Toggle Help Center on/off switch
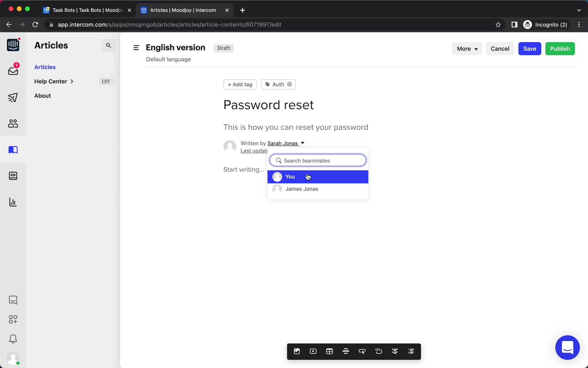The width and height of the screenshot is (588, 368). pyautogui.click(x=105, y=81)
